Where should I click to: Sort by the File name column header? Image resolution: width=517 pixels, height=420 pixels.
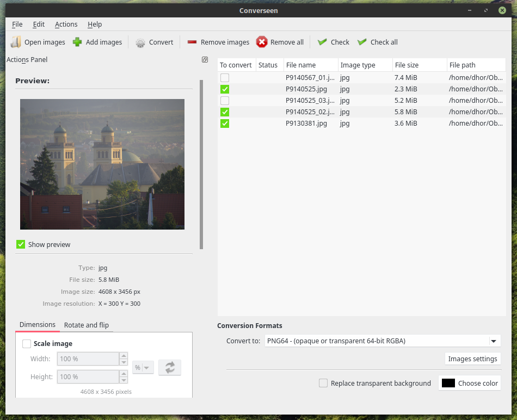pyautogui.click(x=311, y=65)
